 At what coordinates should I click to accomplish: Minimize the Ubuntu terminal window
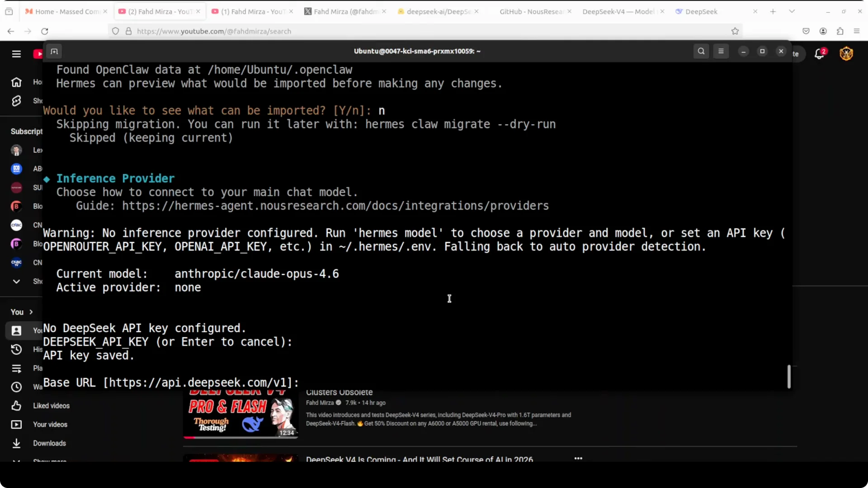click(743, 51)
